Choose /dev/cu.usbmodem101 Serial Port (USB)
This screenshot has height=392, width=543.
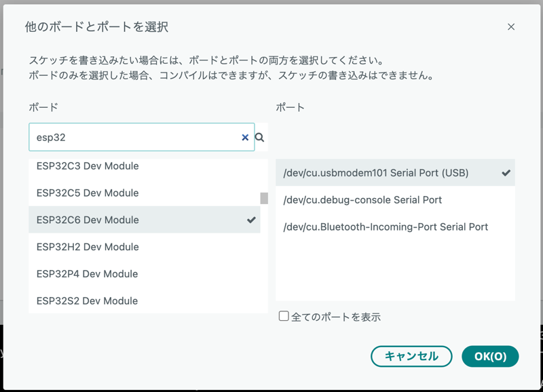click(395, 173)
